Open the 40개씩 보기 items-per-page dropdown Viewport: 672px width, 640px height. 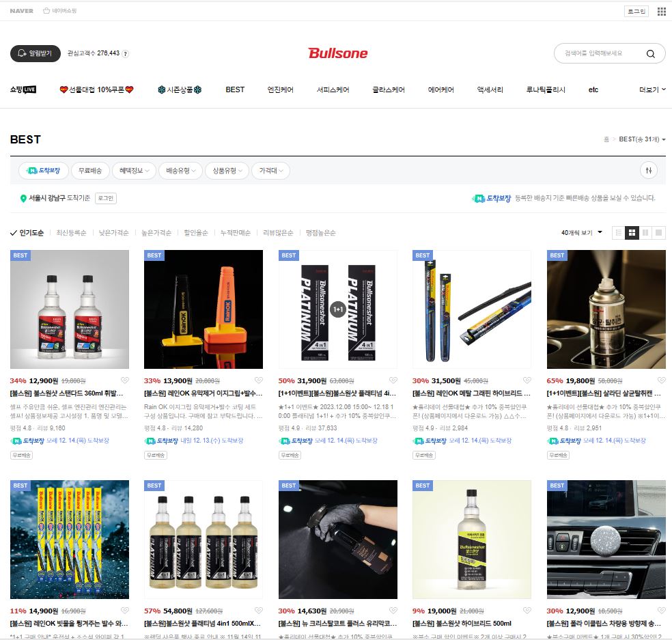582,233
